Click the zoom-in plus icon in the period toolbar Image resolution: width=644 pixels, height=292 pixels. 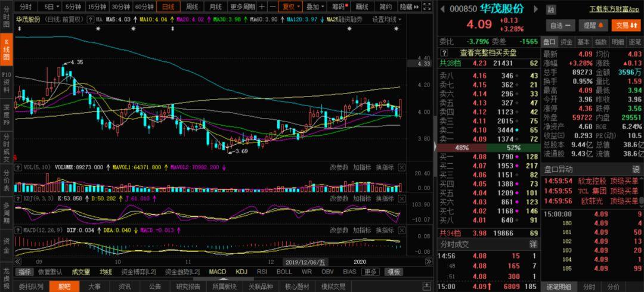pos(262,7)
